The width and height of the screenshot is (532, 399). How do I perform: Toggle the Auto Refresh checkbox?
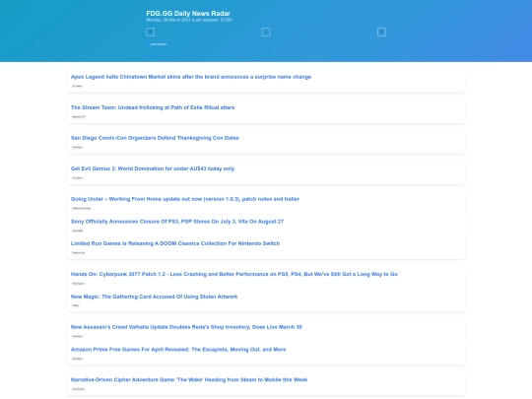[148, 43]
